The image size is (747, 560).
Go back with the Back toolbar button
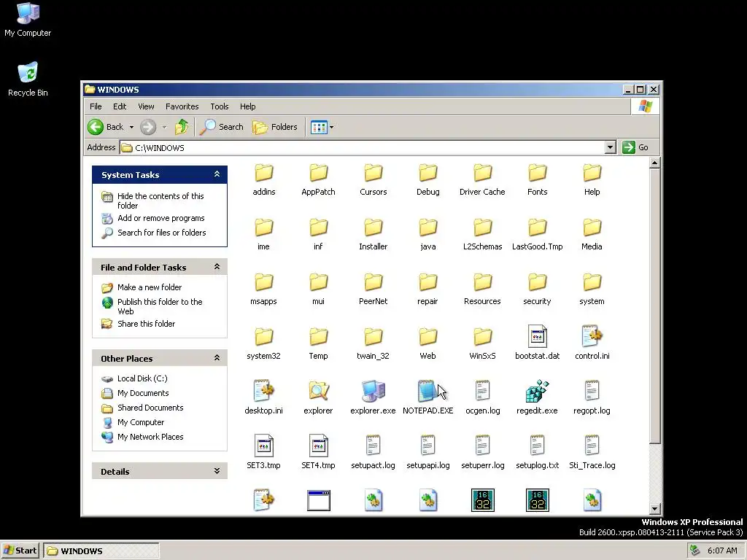106,127
